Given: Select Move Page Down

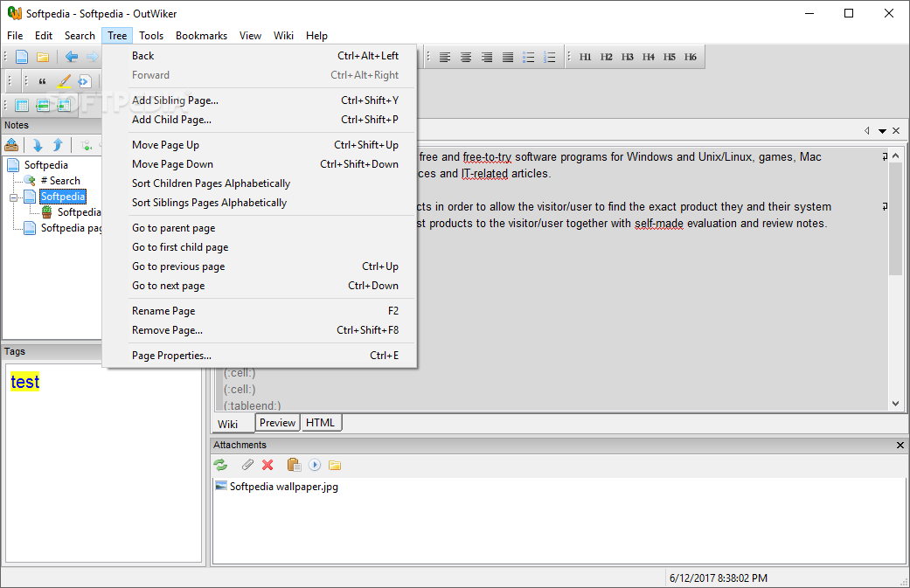Looking at the screenshot, I should point(260,164).
